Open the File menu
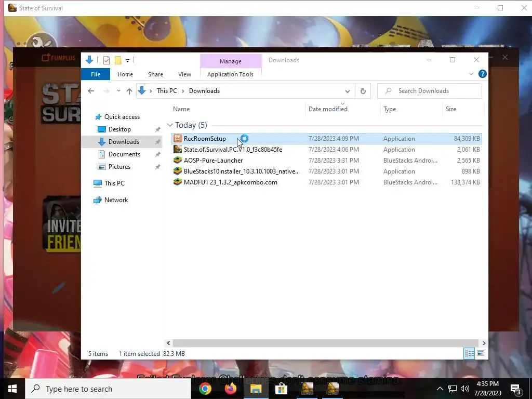532x399 pixels. click(x=96, y=74)
